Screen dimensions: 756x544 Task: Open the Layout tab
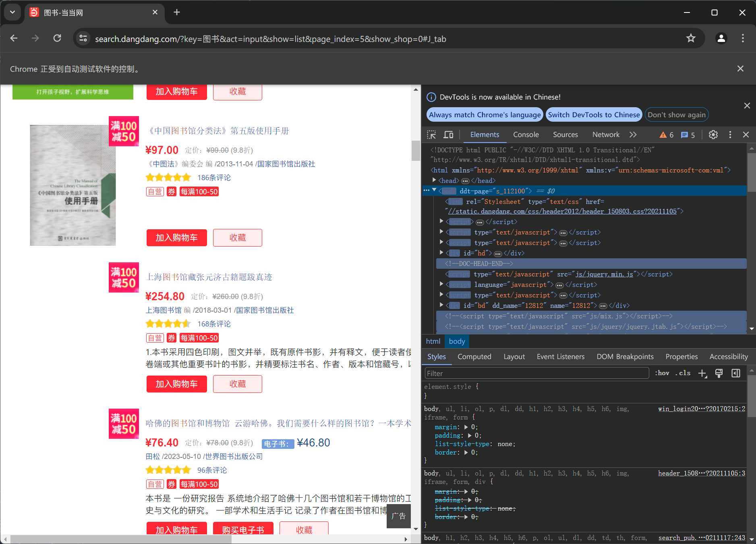click(514, 357)
